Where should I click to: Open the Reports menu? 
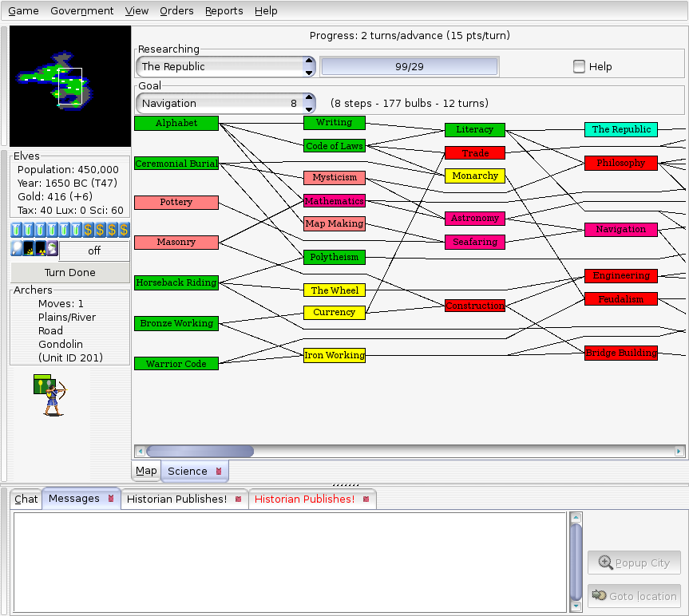[224, 11]
